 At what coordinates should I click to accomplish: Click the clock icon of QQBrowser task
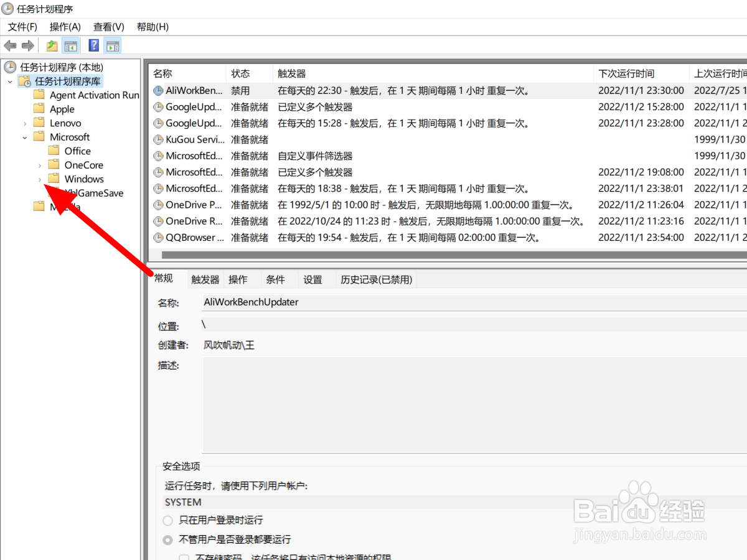[159, 238]
